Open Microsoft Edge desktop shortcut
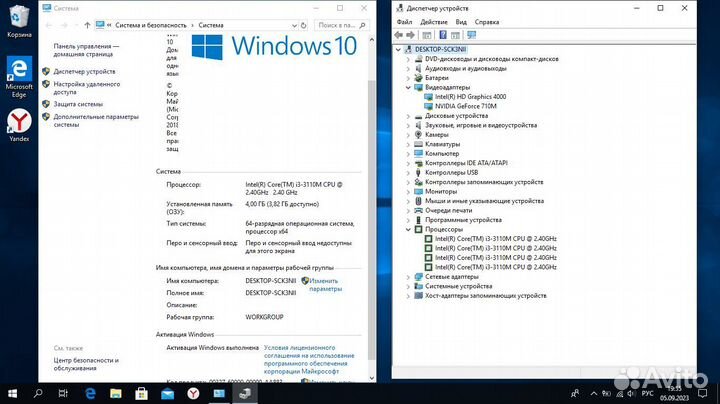The height and width of the screenshot is (404, 720). click(19, 77)
